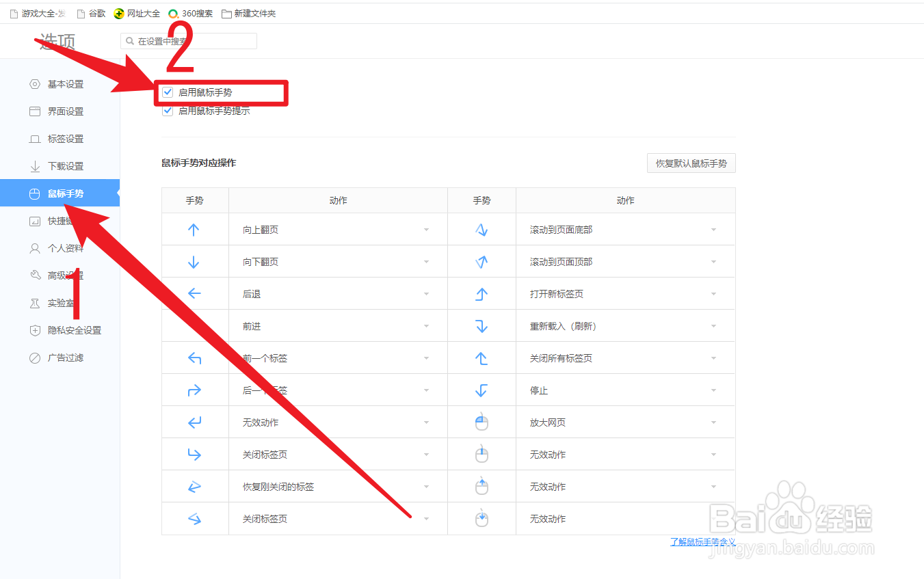This screenshot has height=579, width=924.
Task: Click the gesture icon for 停止
Action: point(481,390)
